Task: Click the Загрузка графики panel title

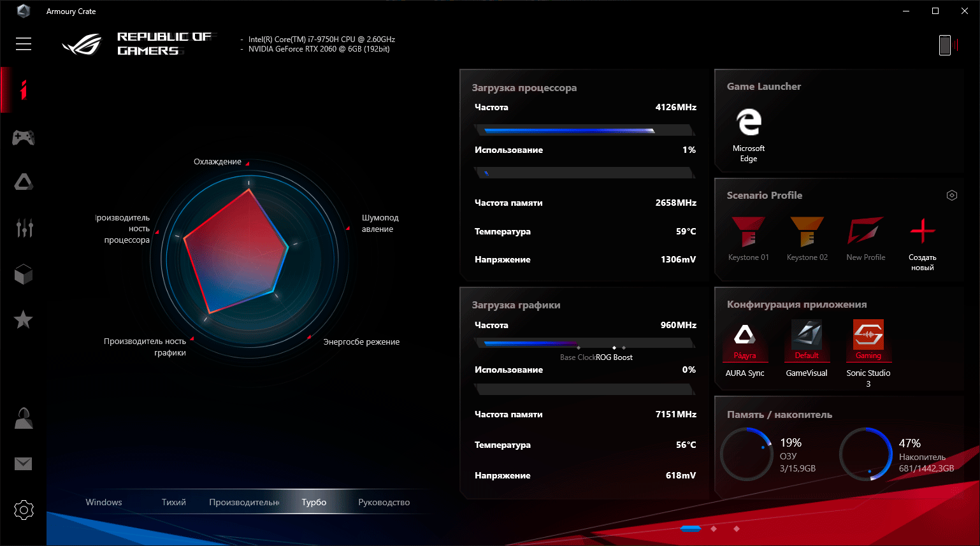Action: [x=516, y=305]
